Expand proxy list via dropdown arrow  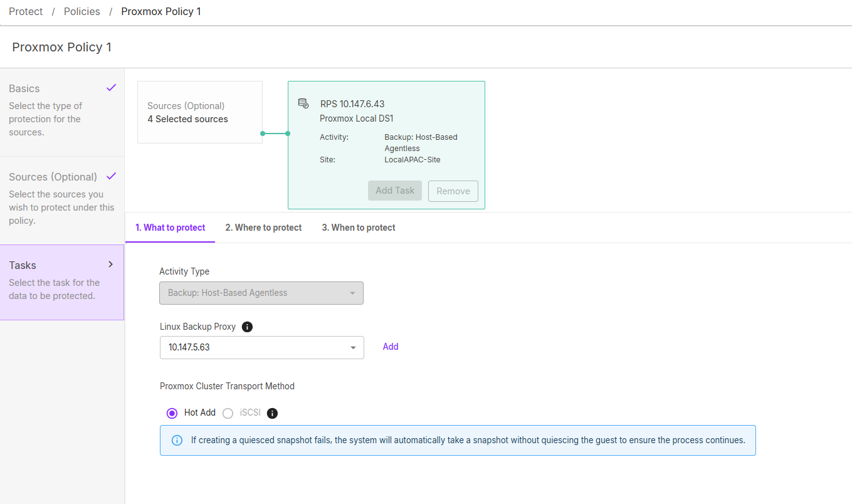tap(353, 347)
